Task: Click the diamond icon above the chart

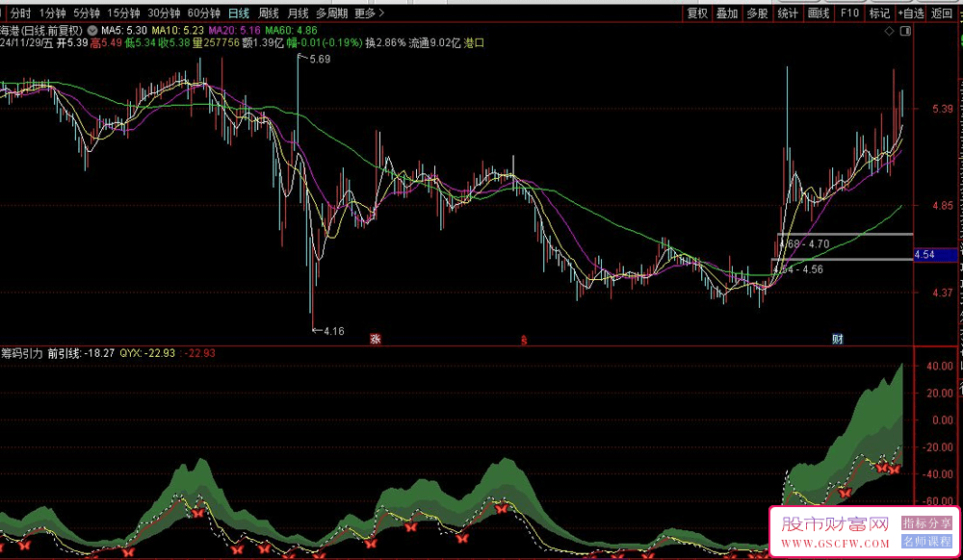Action: coord(888,32)
